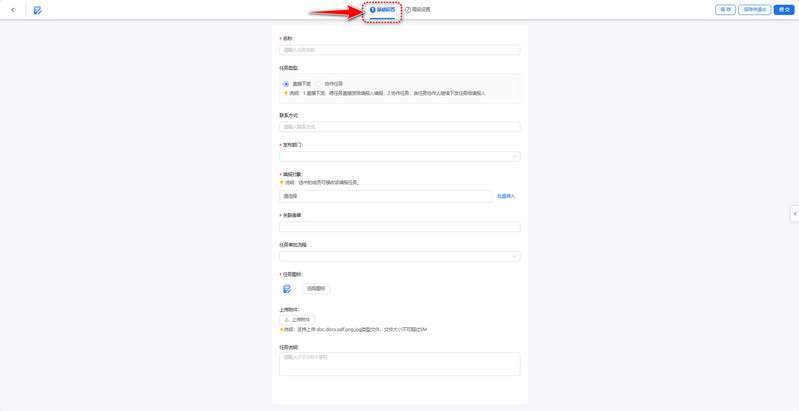Click the blue 提交 button
The height and width of the screenshot is (411, 799).
(x=783, y=10)
